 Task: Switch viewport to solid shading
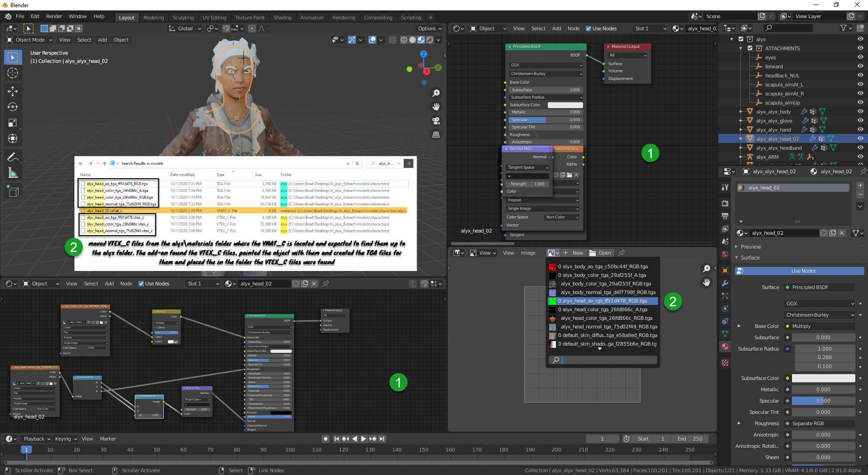click(413, 40)
